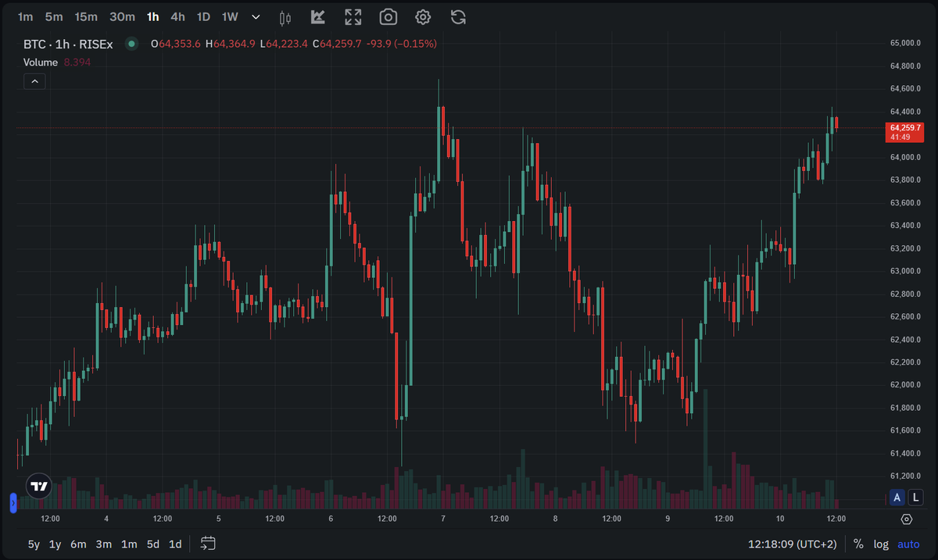This screenshot has height=560, width=938.
Task: Toggle log scale L button
Action: click(x=915, y=497)
